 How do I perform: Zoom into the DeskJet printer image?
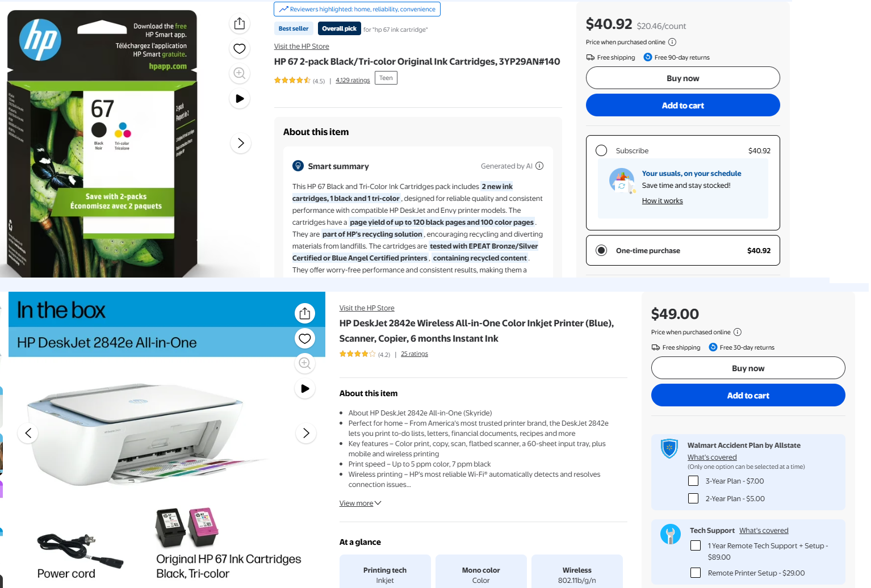(x=305, y=363)
